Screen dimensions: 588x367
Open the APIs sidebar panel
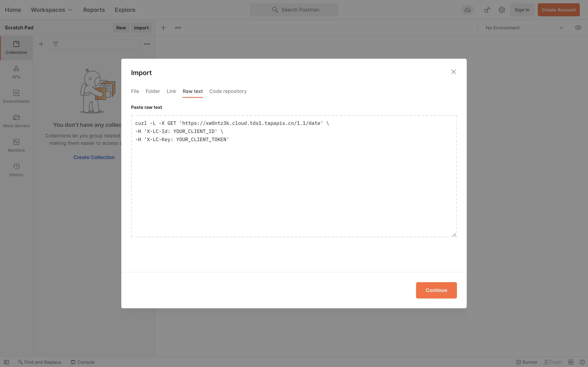click(x=16, y=72)
